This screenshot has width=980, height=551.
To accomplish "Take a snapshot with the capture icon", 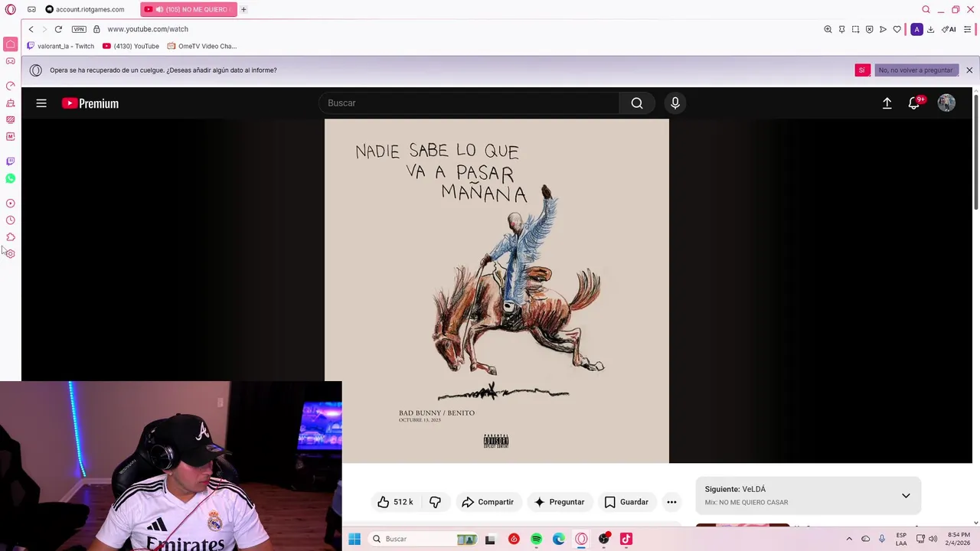I will [855, 29].
